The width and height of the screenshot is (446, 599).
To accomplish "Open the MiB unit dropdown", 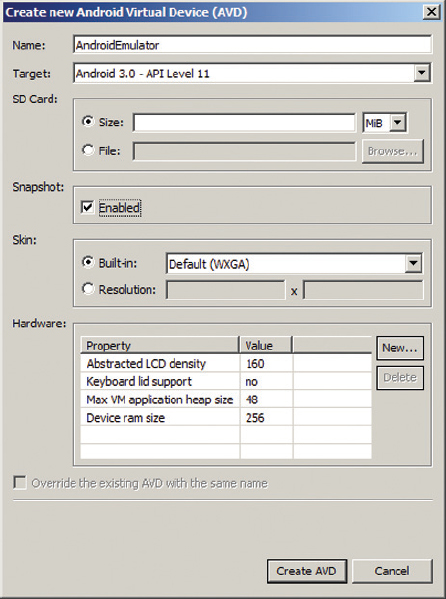I will [x=398, y=123].
